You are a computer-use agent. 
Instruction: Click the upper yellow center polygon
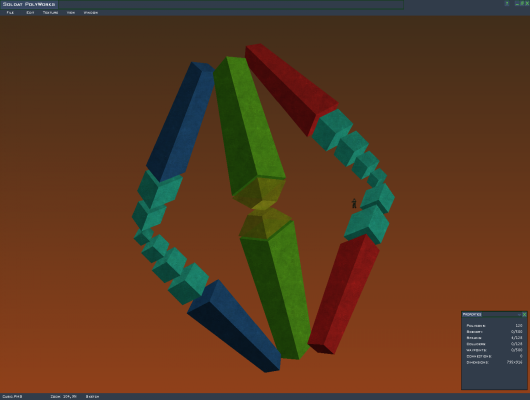point(260,191)
